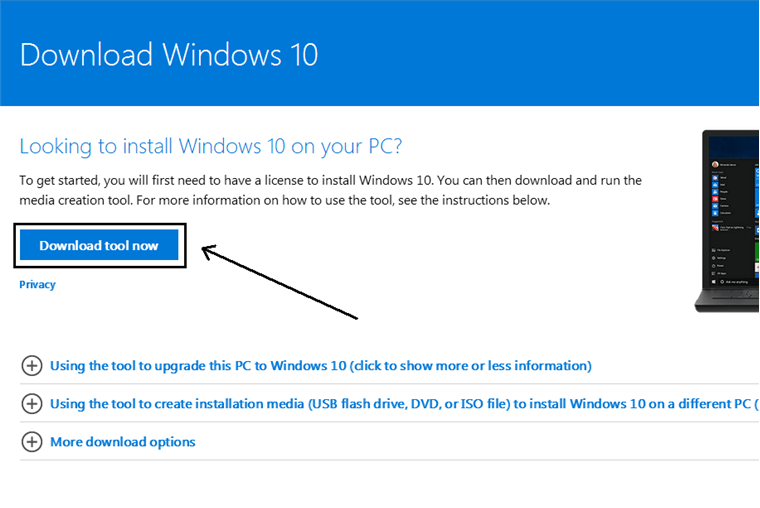Screen dimensions: 760x508
Task: Expand plus icon beside More download options
Action: 32,442
